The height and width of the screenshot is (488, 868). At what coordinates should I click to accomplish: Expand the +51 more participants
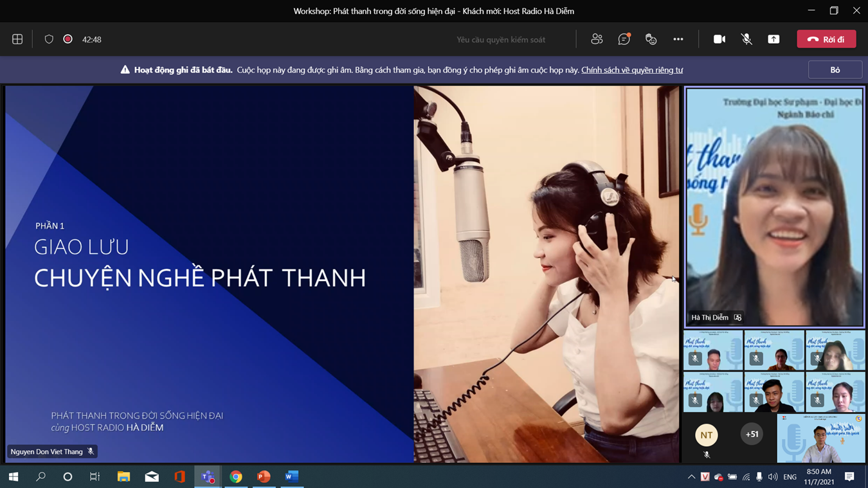752,434
